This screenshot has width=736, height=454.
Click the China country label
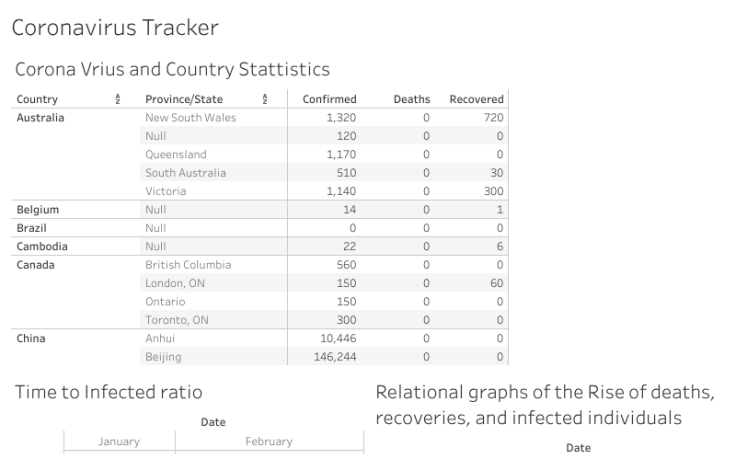tap(31, 338)
